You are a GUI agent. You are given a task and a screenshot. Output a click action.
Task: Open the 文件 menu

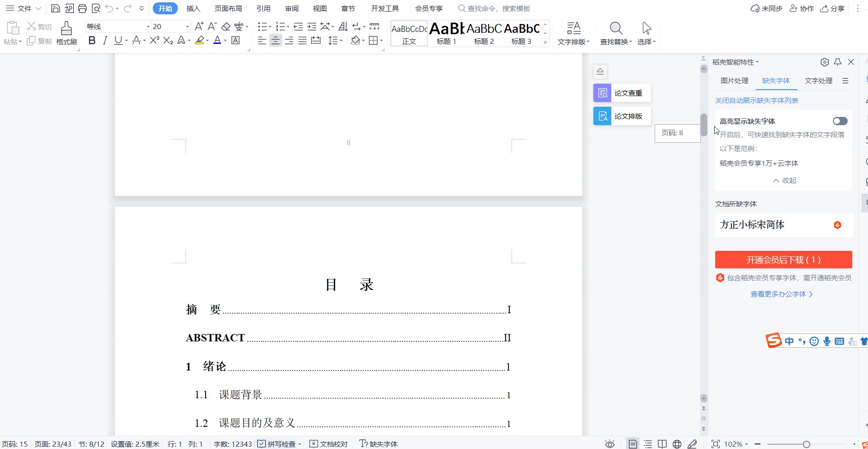[23, 8]
